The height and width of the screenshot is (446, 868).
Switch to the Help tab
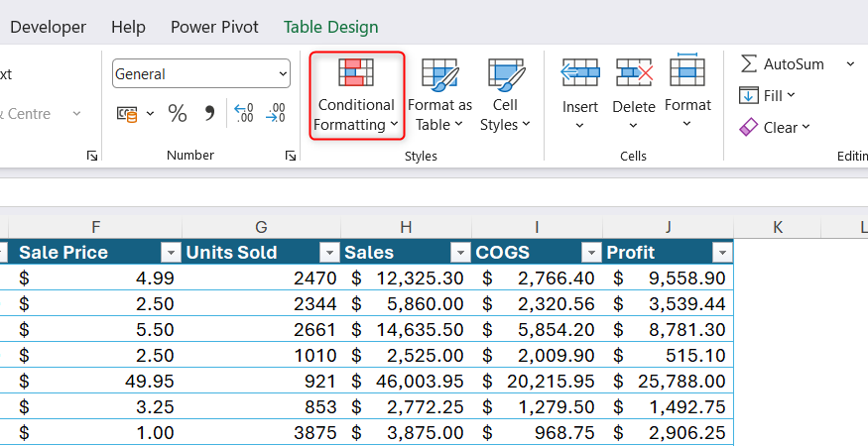pyautogui.click(x=128, y=27)
